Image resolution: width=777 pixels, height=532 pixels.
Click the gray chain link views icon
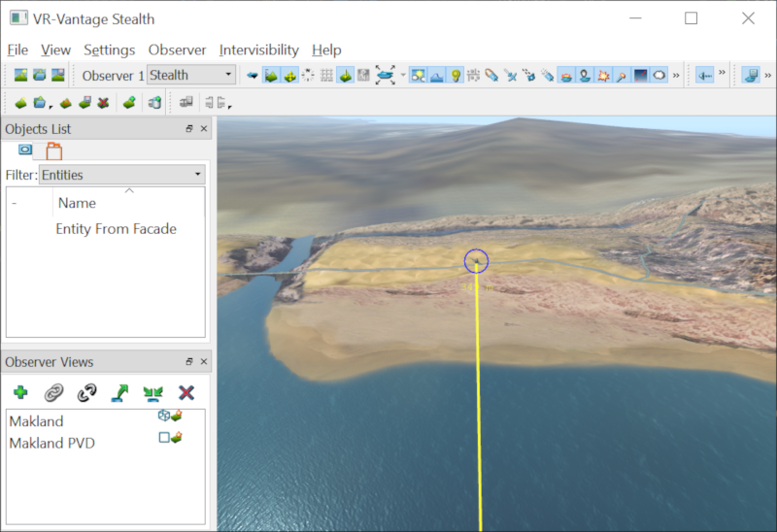pyautogui.click(x=53, y=393)
